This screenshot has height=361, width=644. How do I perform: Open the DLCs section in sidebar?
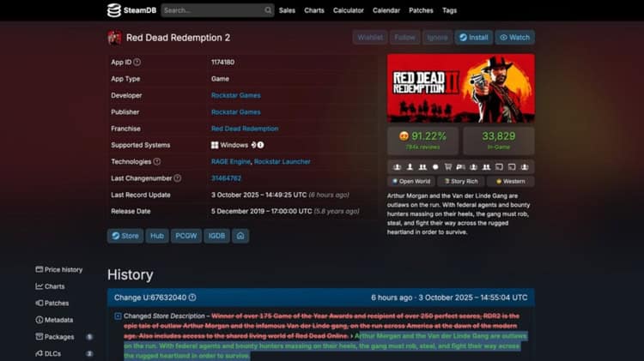click(x=54, y=353)
